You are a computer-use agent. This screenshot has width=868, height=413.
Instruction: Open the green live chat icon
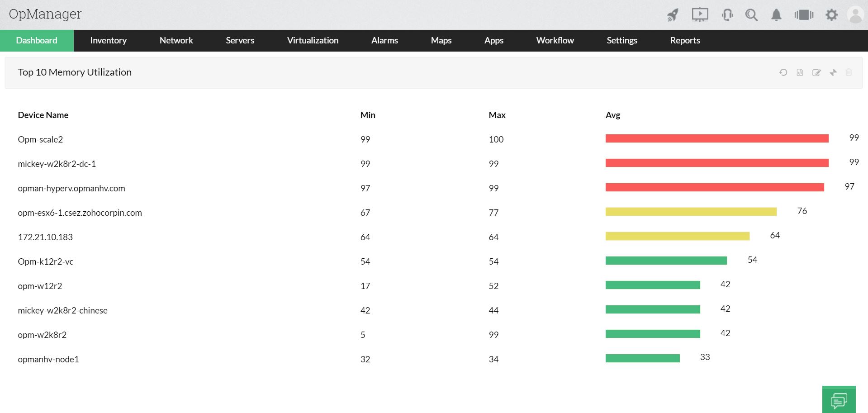839,400
